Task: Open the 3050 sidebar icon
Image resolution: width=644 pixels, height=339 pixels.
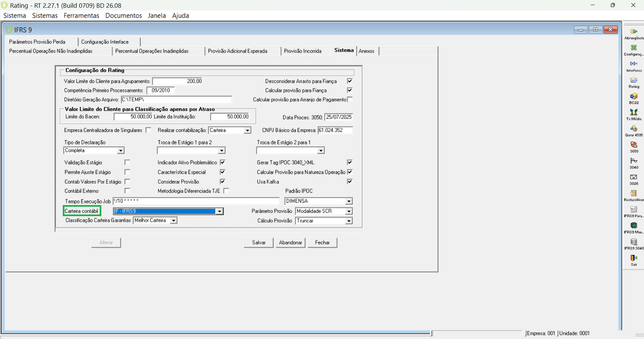Action: pos(634,145)
